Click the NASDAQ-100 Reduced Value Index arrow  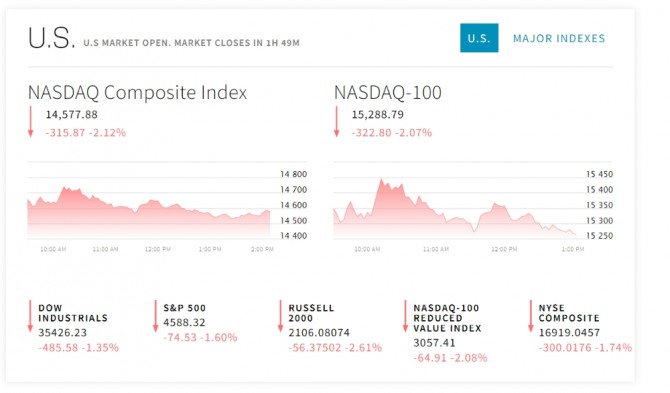tap(405, 316)
